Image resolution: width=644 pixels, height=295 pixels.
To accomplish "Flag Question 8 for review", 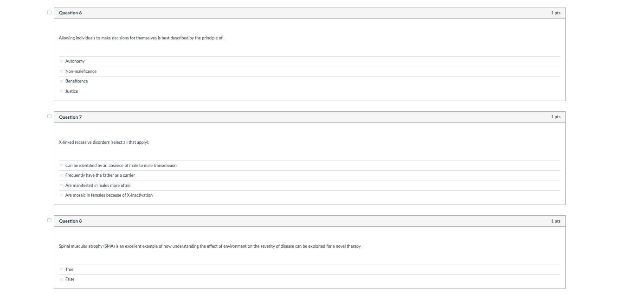I will pyautogui.click(x=49, y=221).
